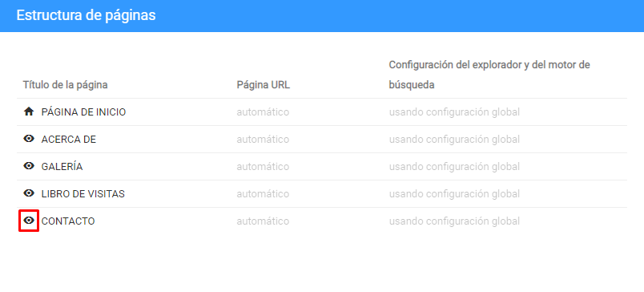Hide the LIBRO DE VISITAS page via eye icon

click(29, 193)
